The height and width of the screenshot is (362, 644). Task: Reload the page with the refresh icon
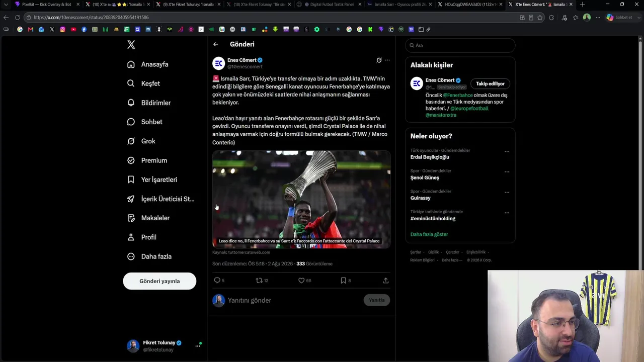coord(17,18)
